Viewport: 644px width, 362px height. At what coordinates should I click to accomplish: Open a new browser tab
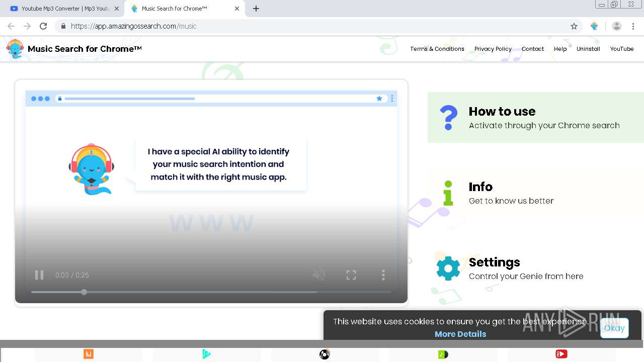tap(256, 9)
